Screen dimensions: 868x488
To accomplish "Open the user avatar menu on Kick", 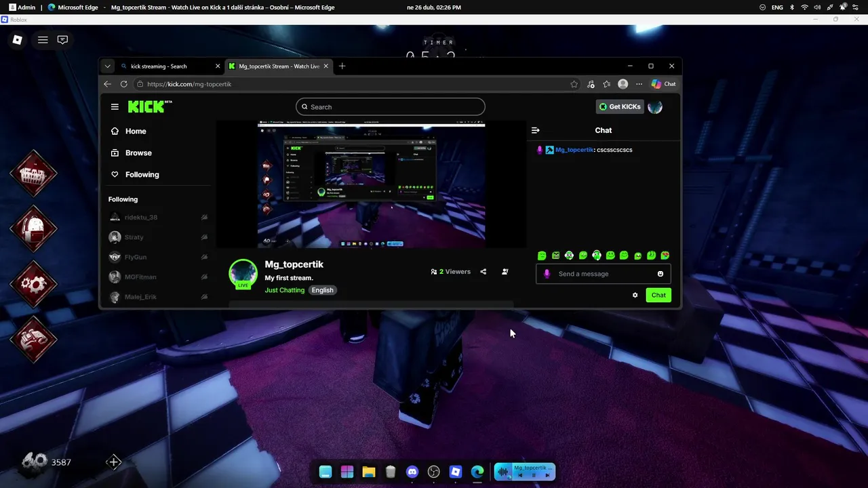I will click(x=654, y=106).
